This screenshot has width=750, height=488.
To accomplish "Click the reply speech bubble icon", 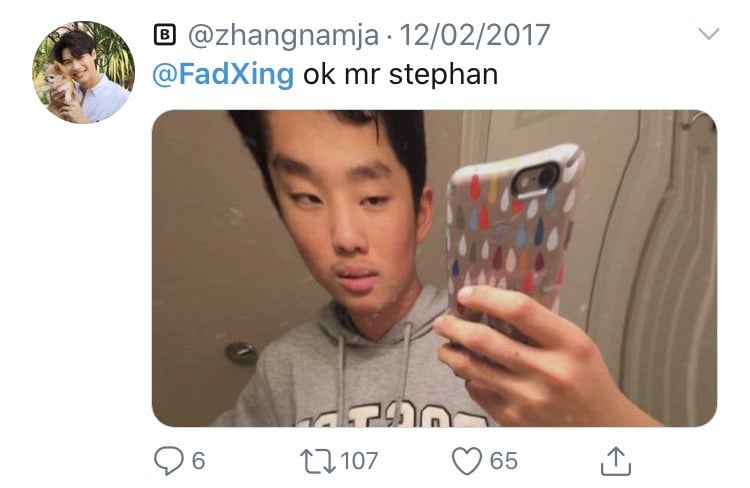I will tap(168, 461).
